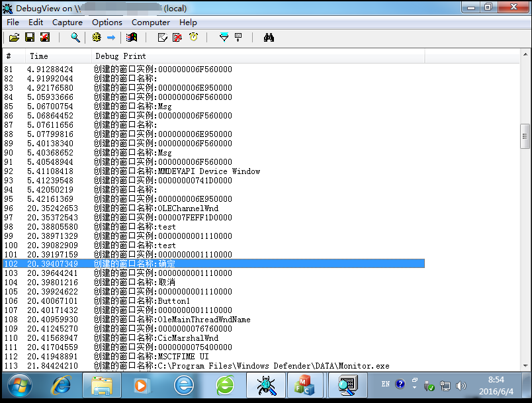Open the Windows Start menu orb

coord(20,385)
